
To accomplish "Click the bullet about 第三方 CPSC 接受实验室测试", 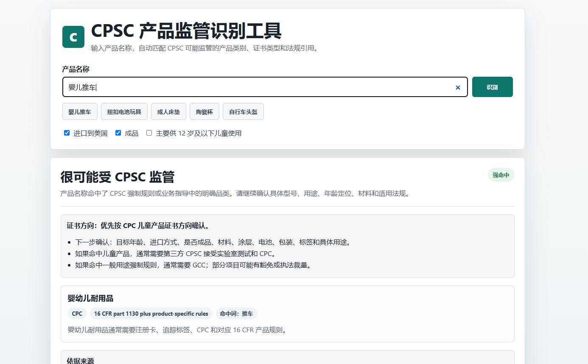I will [175, 254].
